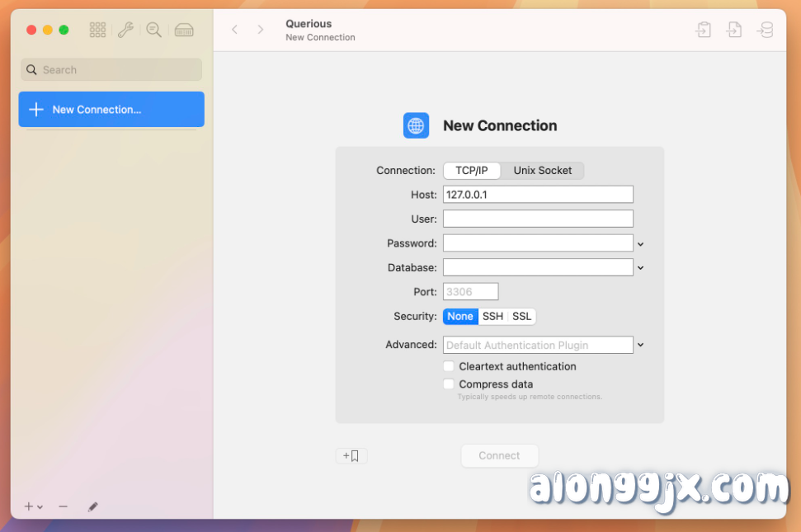
Task: Click the add bookmark button
Action: [x=351, y=454]
